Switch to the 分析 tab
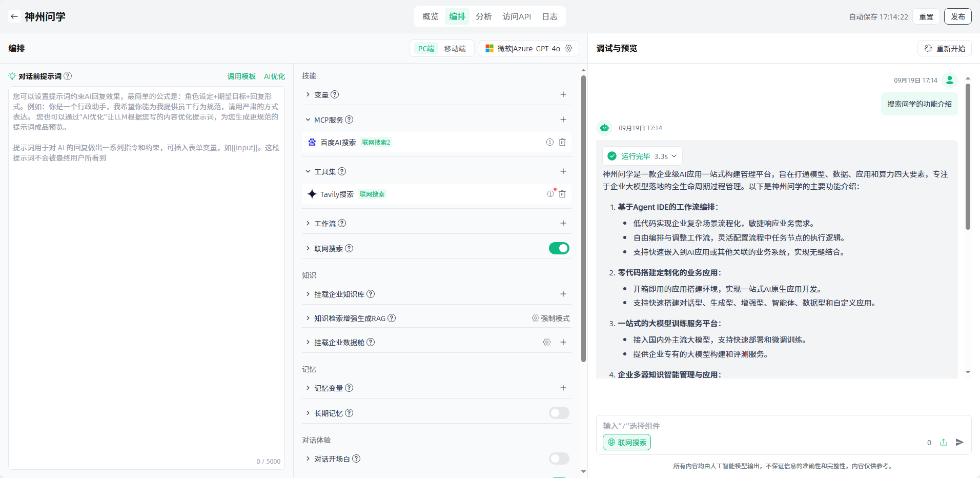 [x=483, y=16]
